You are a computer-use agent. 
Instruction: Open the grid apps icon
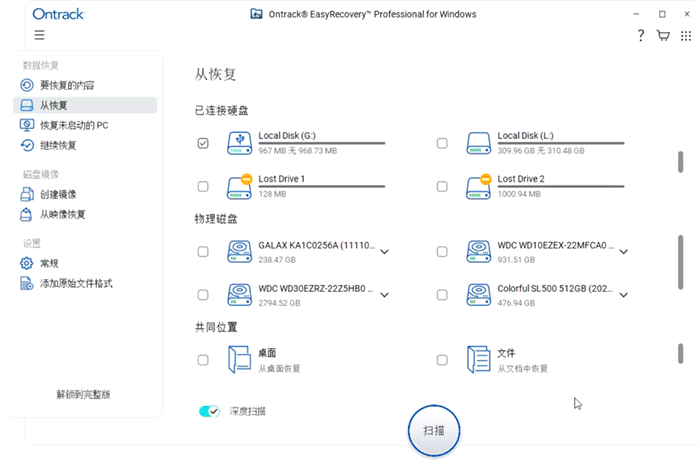click(686, 36)
